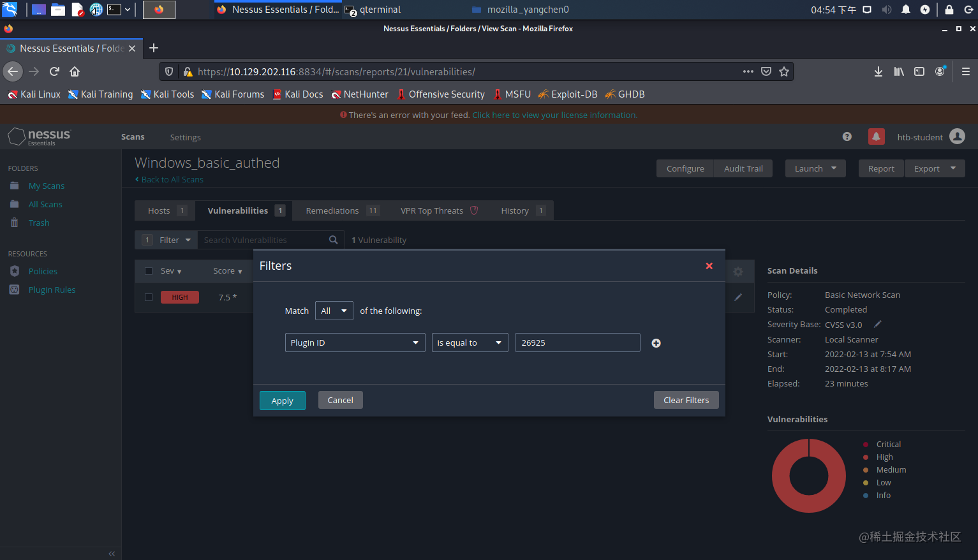Open the Audit Trail
Image resolution: width=978 pixels, height=560 pixels.
point(743,168)
